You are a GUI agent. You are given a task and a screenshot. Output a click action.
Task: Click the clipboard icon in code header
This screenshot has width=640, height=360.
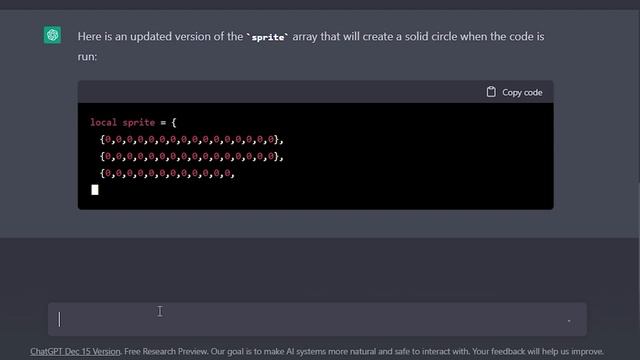tap(491, 92)
